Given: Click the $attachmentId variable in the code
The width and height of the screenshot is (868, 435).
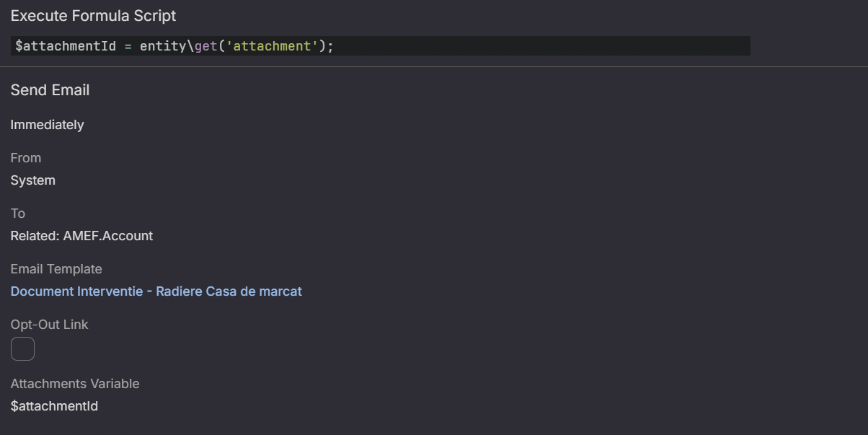Looking at the screenshot, I should (65, 46).
